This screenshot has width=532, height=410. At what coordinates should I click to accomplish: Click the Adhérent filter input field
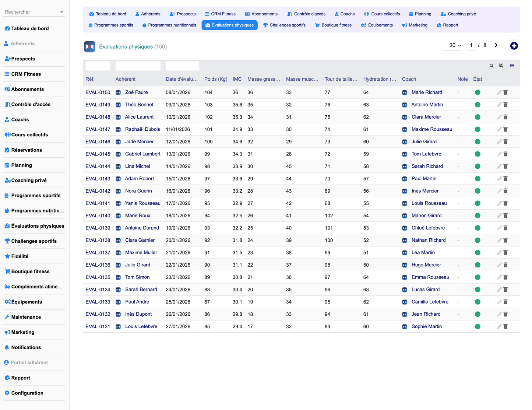click(138, 66)
